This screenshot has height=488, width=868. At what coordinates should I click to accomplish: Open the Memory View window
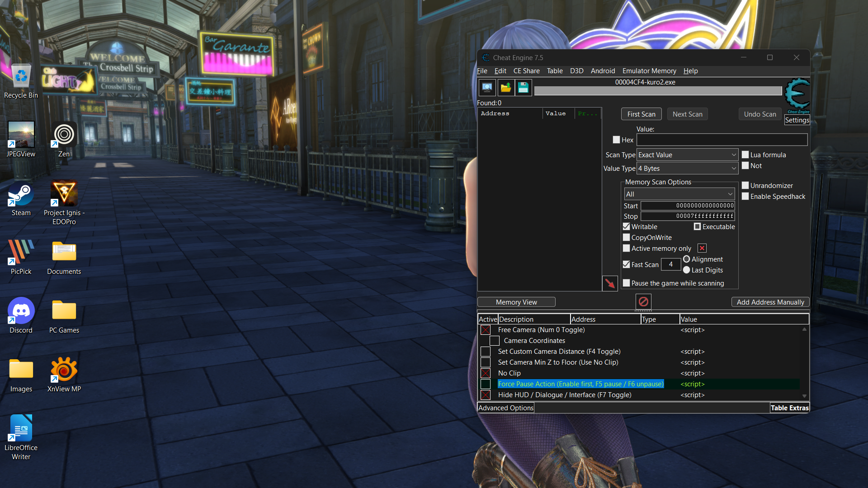point(516,302)
